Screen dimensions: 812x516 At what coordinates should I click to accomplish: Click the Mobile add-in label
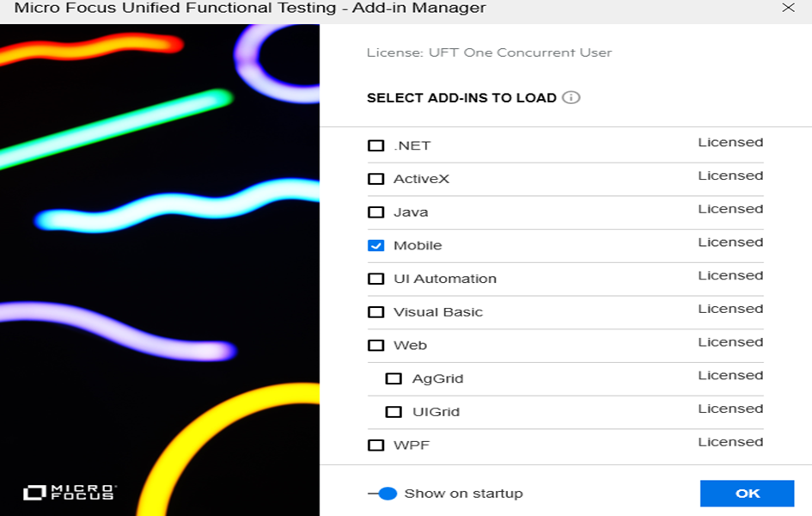coord(418,246)
